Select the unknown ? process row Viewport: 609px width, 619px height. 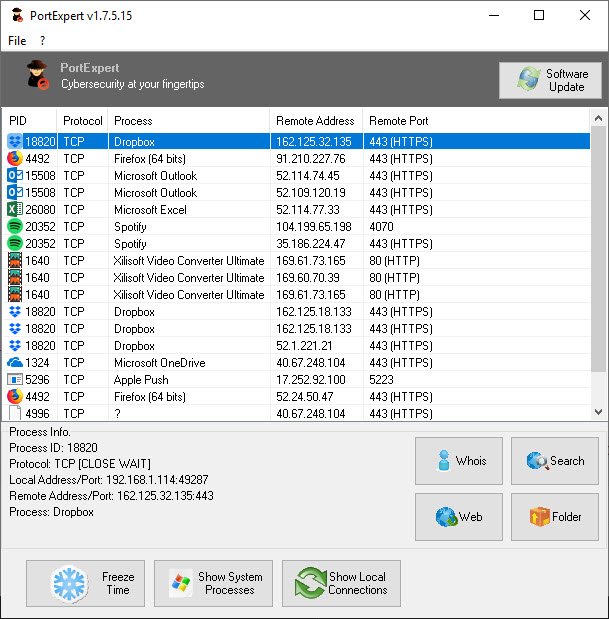[x=296, y=413]
